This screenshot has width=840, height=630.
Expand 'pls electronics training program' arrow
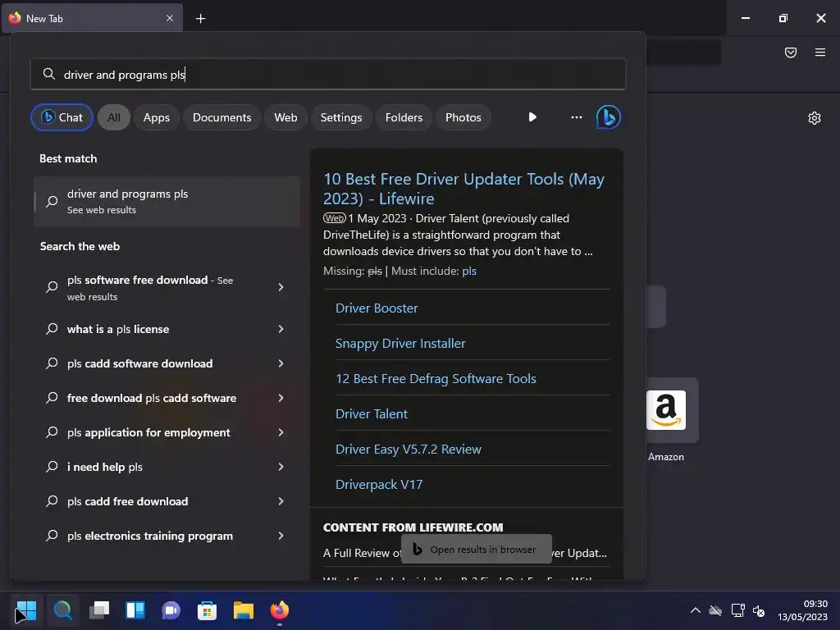281,536
